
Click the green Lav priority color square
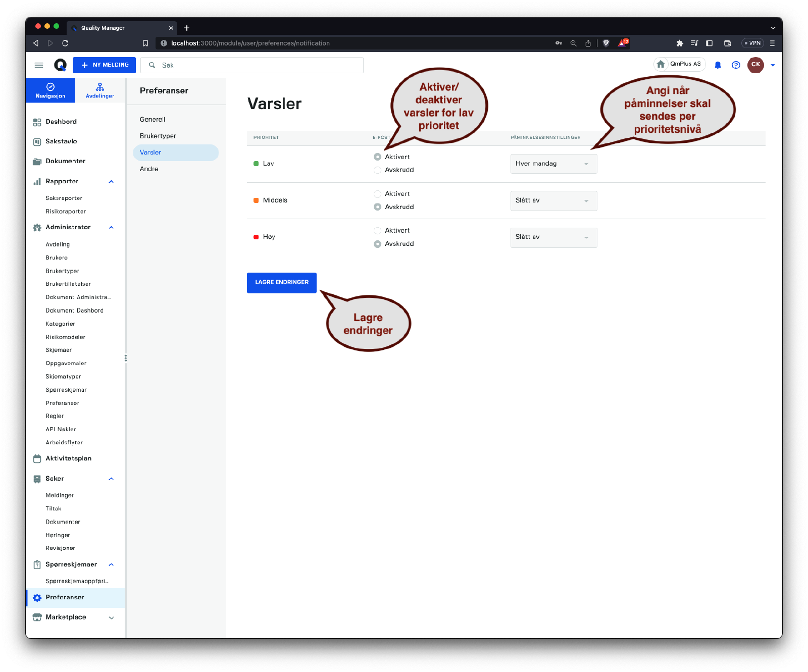(256, 164)
